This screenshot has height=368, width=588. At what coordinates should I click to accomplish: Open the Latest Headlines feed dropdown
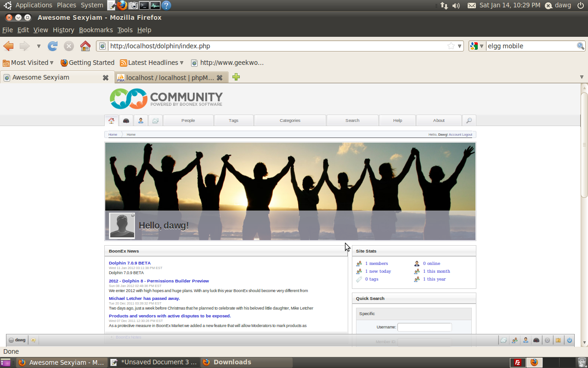click(x=152, y=63)
